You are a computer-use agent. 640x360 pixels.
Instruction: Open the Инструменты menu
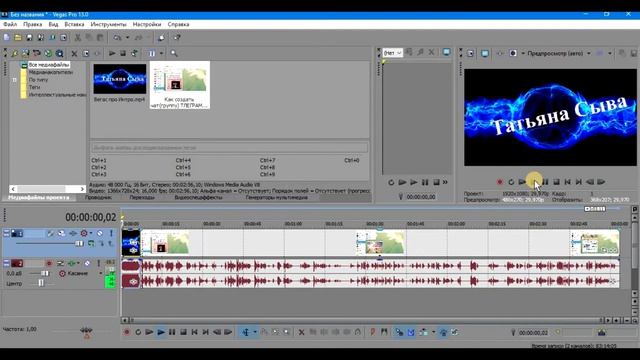[x=109, y=24]
